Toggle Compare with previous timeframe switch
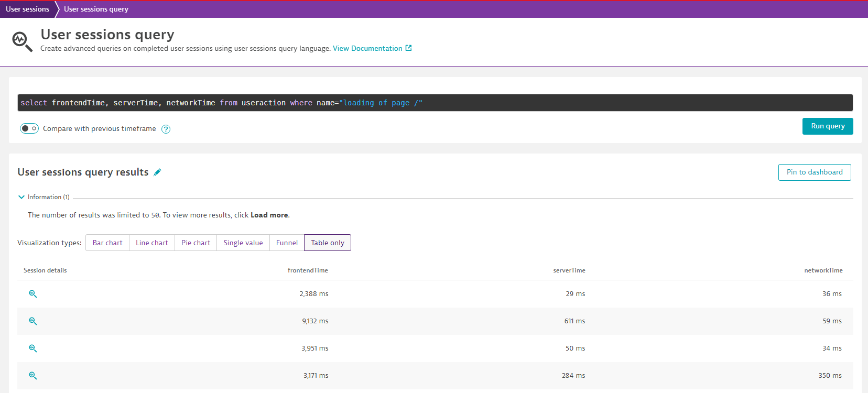The height and width of the screenshot is (393, 868). click(29, 128)
